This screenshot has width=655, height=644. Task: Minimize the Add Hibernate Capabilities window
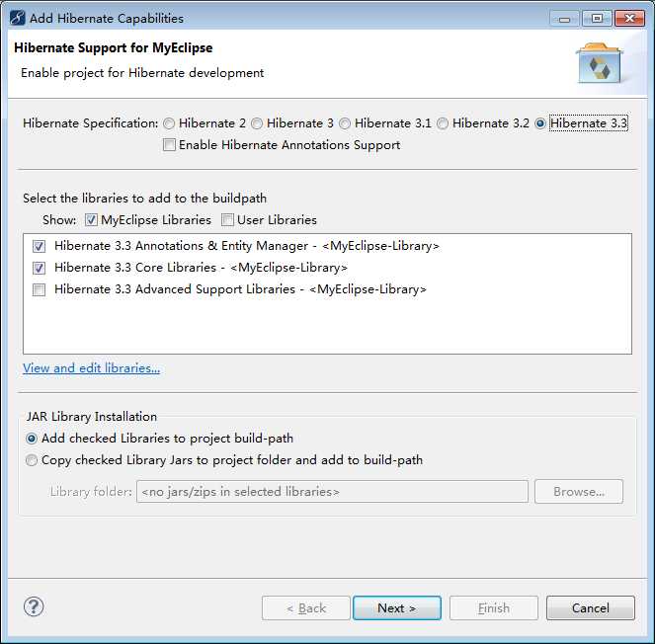coord(564,19)
